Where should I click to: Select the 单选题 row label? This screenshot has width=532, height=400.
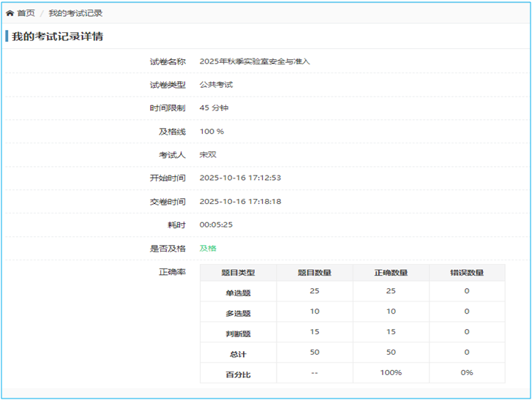pos(238,293)
